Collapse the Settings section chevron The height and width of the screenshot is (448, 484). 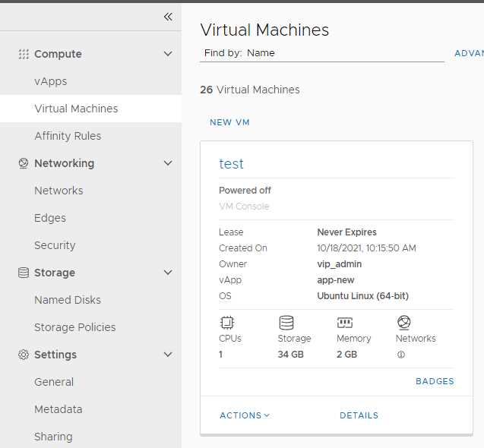[x=168, y=354]
